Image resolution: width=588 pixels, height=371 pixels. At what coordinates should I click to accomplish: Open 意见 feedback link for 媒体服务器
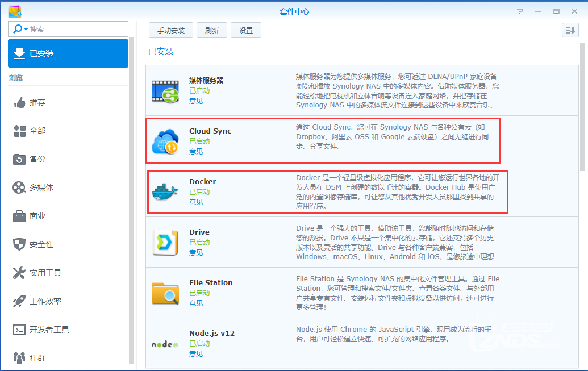tap(196, 101)
